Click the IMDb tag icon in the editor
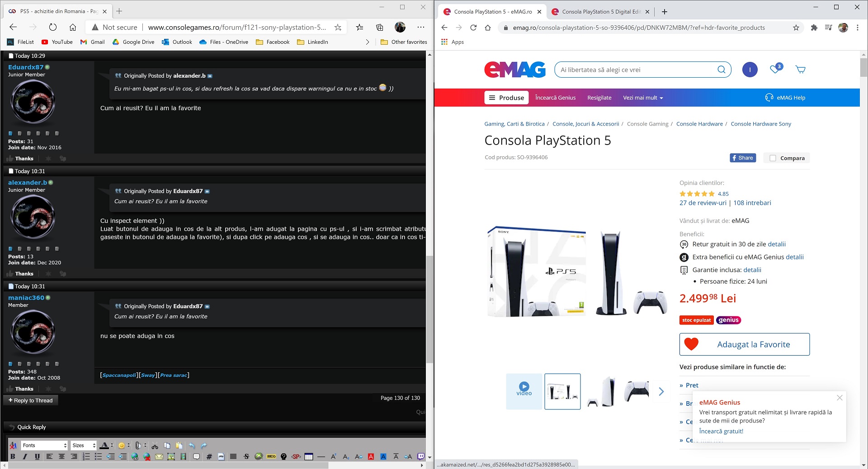The image size is (868, 469). tap(271, 457)
